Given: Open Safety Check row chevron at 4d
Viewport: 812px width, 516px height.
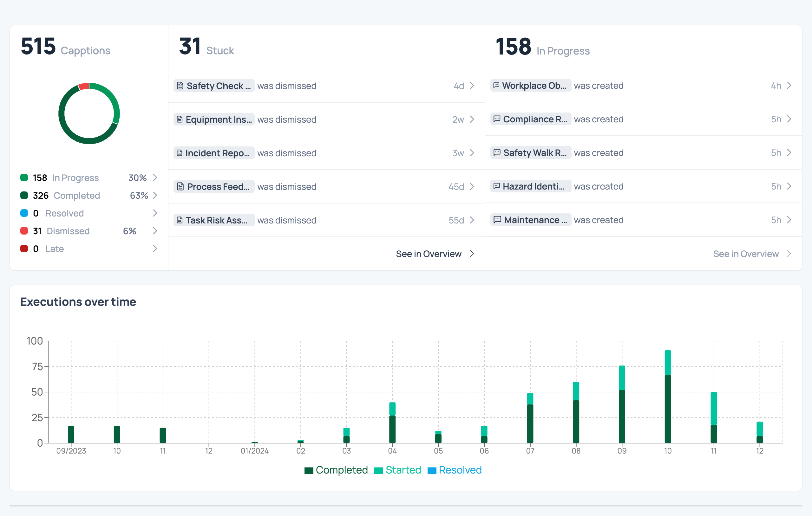Looking at the screenshot, I should click(x=472, y=86).
